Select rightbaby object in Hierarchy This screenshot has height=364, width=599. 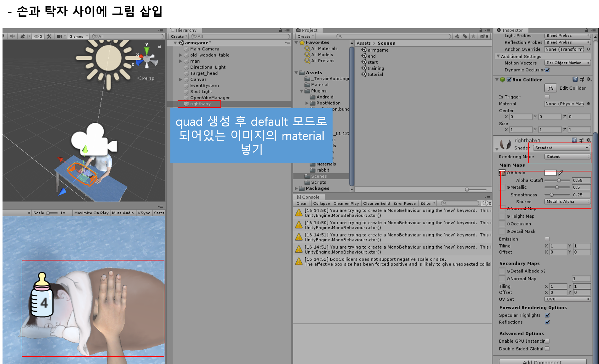coord(200,104)
